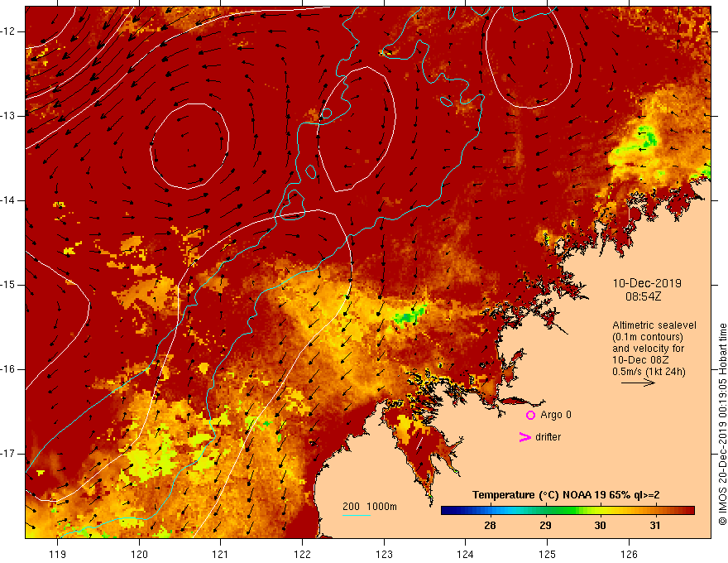
Task: Click longitude label 124
Action: point(465,554)
